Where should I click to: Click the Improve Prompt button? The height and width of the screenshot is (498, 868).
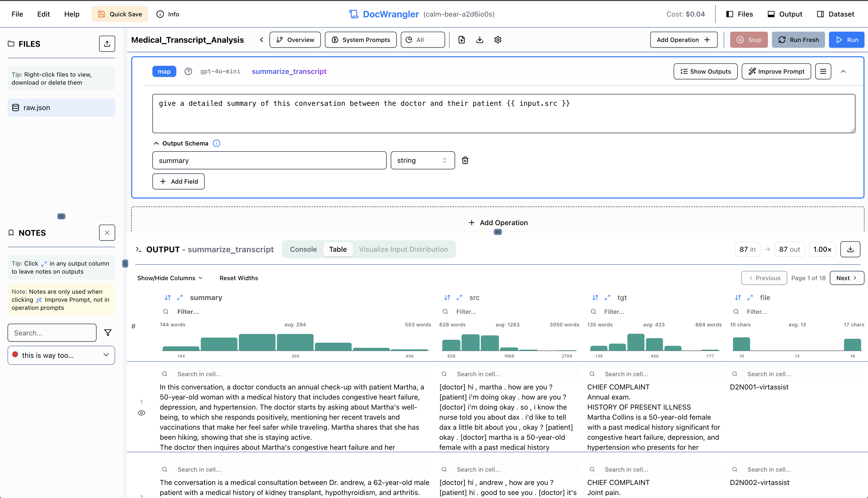776,72
